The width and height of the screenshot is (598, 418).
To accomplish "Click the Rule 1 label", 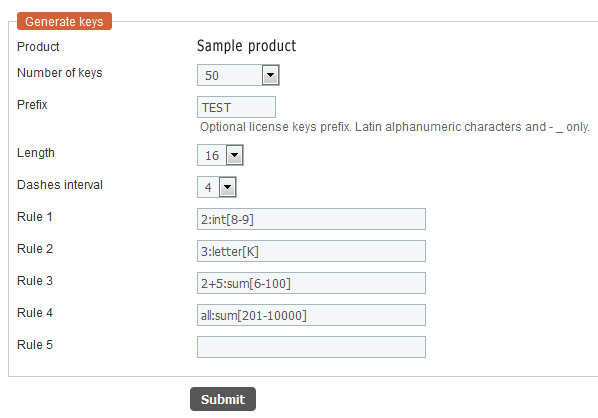I will [35, 217].
